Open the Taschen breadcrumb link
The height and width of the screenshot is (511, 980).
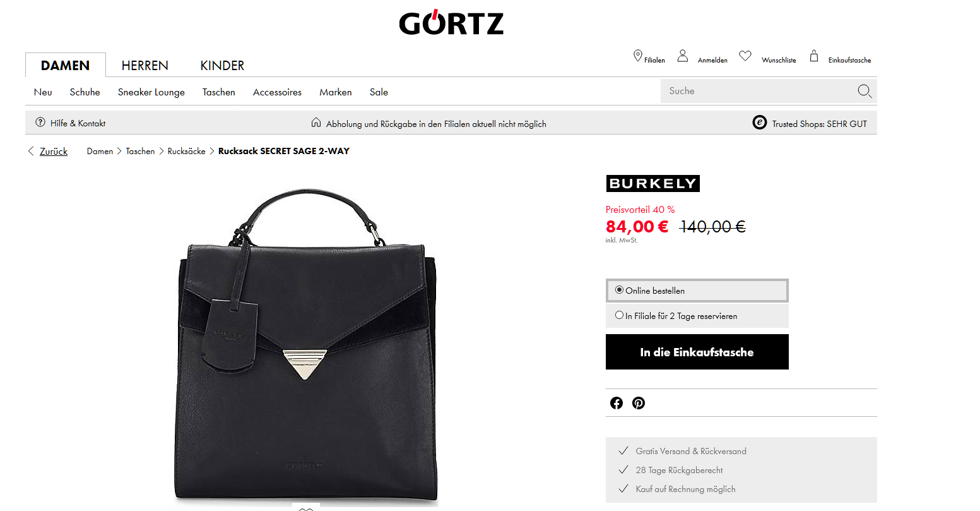pos(140,151)
